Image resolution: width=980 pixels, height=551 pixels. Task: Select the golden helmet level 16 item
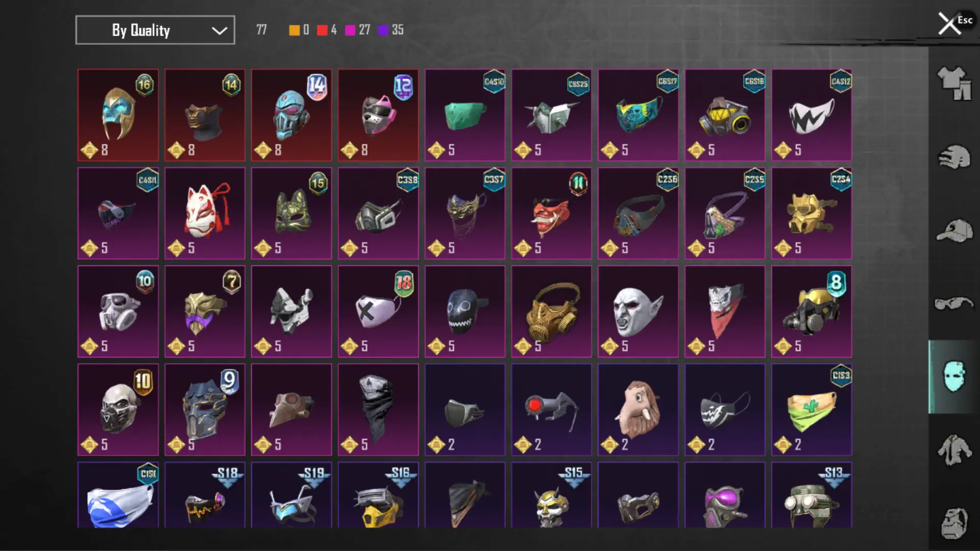[118, 115]
